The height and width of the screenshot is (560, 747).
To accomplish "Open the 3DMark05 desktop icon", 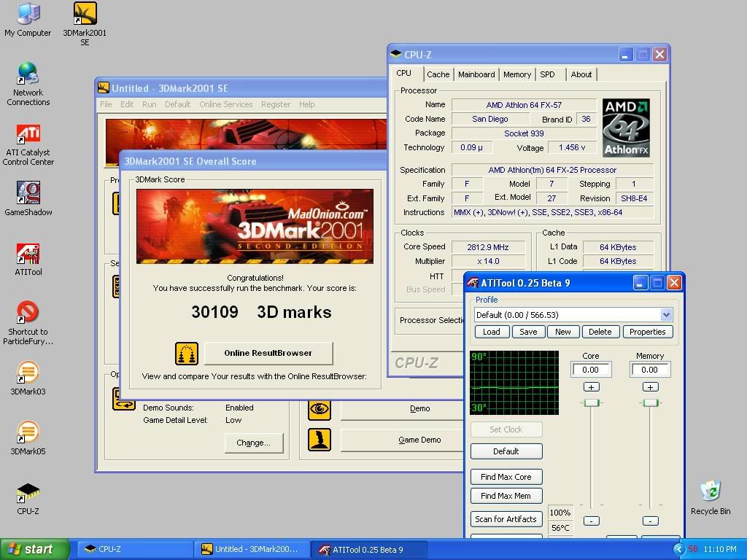I will tap(28, 433).
